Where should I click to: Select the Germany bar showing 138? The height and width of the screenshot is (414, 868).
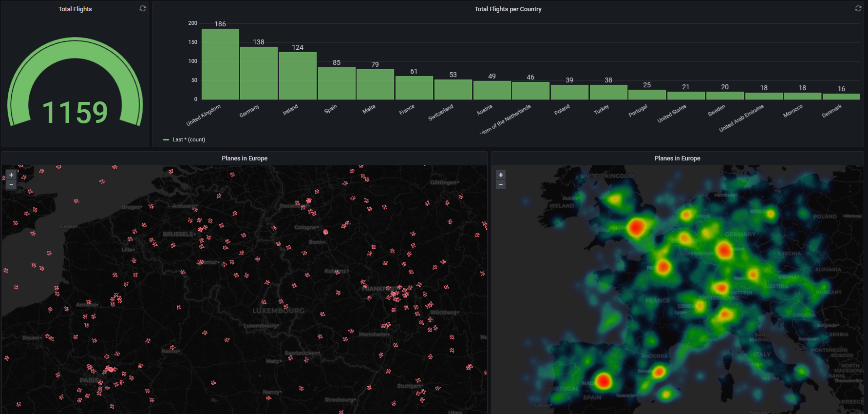[x=259, y=73]
